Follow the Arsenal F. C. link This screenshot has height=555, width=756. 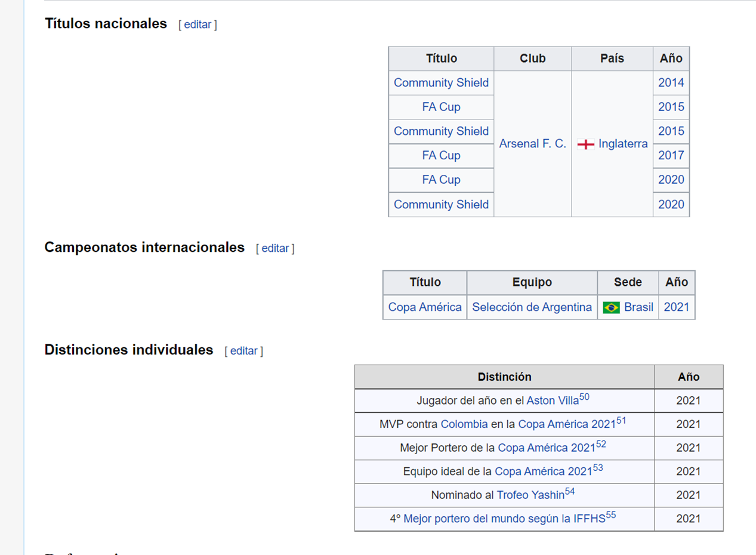532,144
